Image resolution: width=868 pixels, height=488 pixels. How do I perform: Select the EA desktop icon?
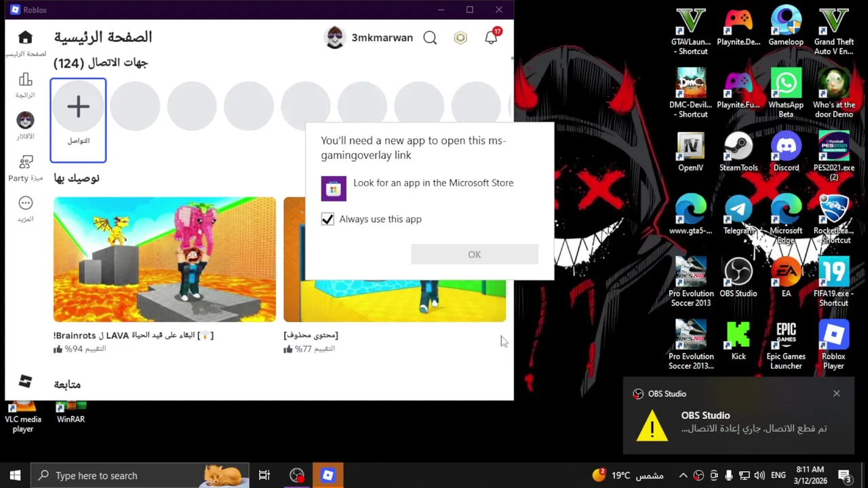tap(786, 279)
